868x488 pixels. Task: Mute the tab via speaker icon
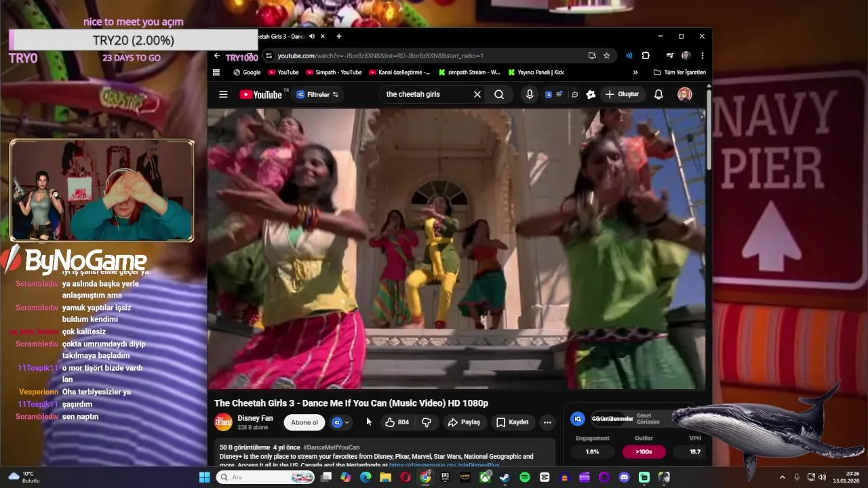coord(312,36)
